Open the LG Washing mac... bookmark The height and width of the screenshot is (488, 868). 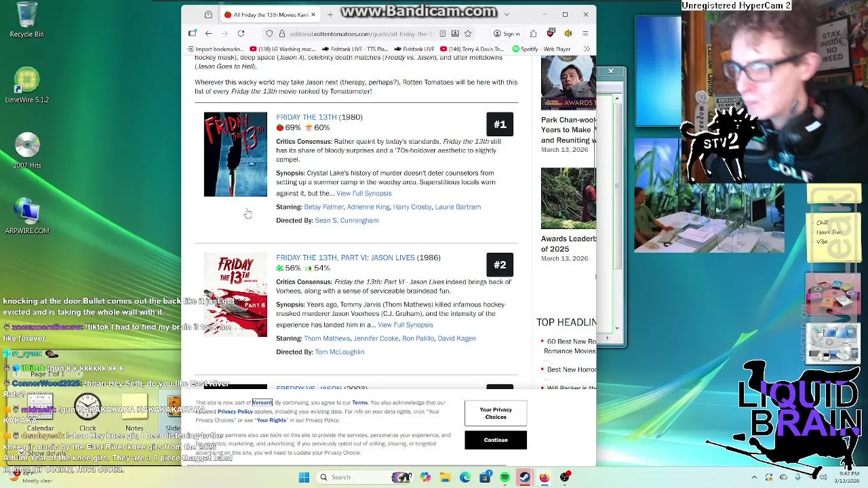283,49
